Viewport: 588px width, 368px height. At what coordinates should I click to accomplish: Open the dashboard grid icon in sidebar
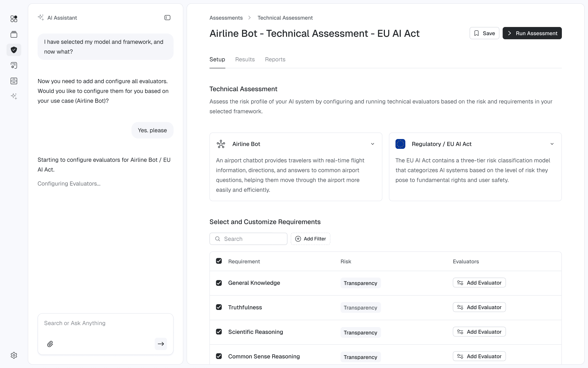pos(14,19)
